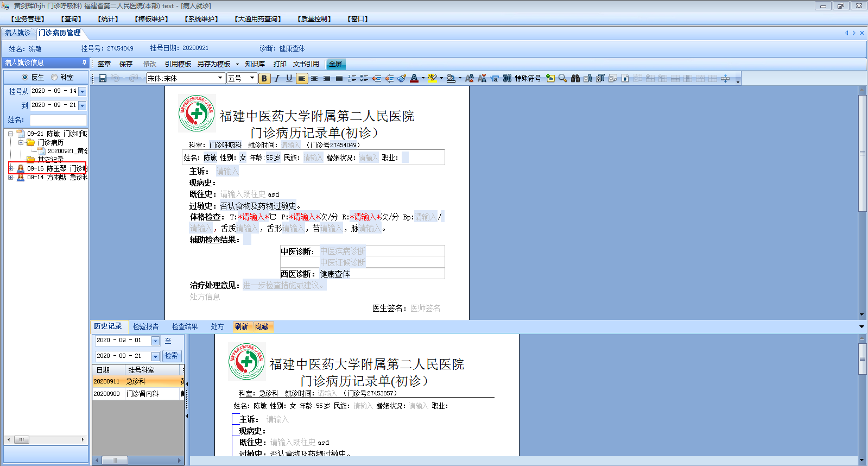Click the 保存 button in record toolbar
The width and height of the screenshot is (868, 466).
tap(126, 64)
